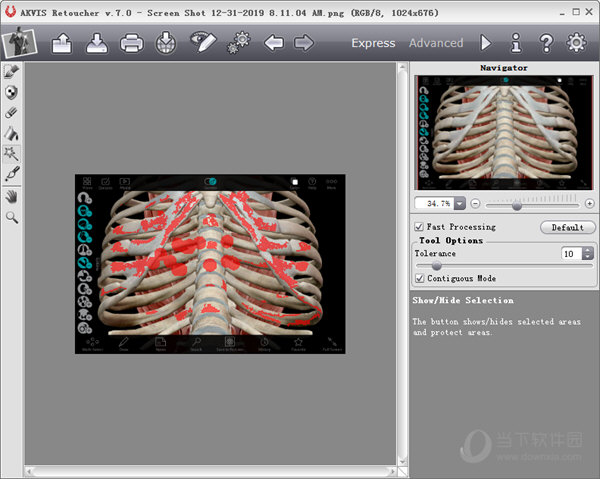Screen dimensions: 600x479
Task: Minimize the AKVIS Retoucher window
Action: [562, 13]
